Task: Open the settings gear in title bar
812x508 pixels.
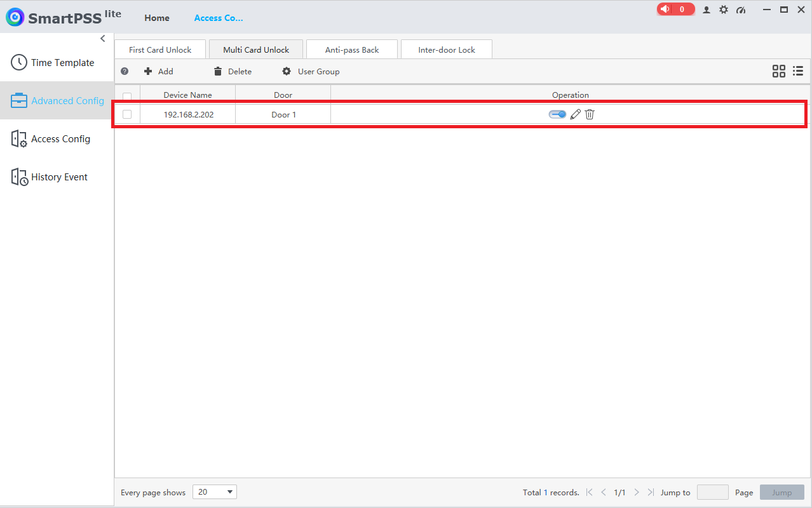Action: (724, 10)
